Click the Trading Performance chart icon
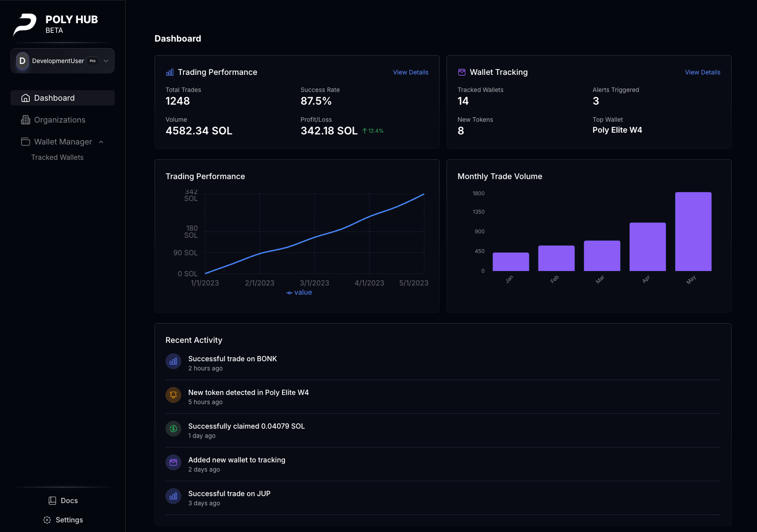Image resolution: width=757 pixels, height=532 pixels. coord(170,72)
